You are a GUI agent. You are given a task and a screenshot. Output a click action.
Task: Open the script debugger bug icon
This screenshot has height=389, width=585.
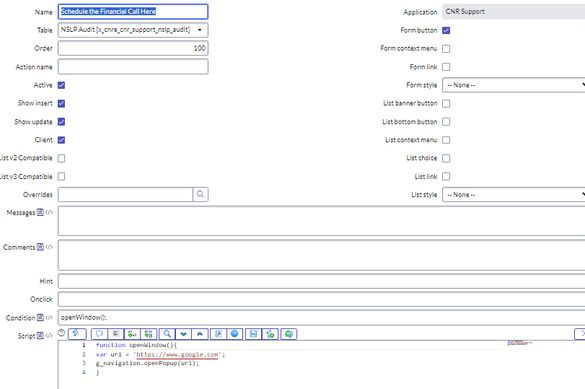pyautogui.click(x=289, y=334)
